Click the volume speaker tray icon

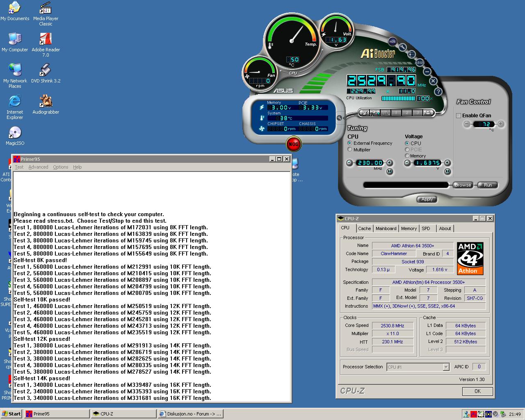(496, 414)
